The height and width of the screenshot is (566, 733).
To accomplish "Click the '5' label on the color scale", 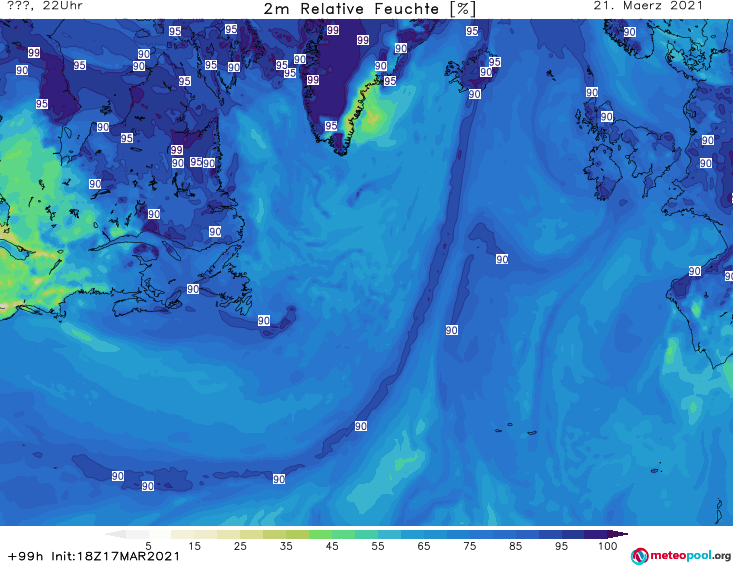I will click(x=148, y=546).
